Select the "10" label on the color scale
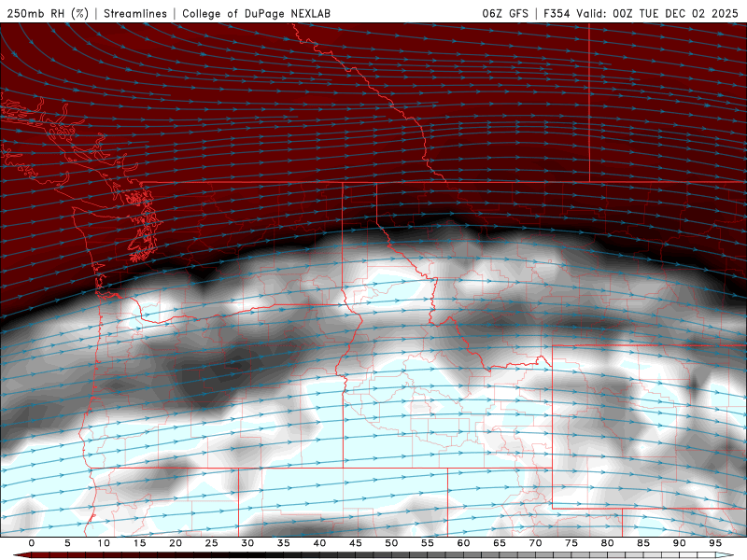The width and height of the screenshot is (747, 560). [104, 543]
